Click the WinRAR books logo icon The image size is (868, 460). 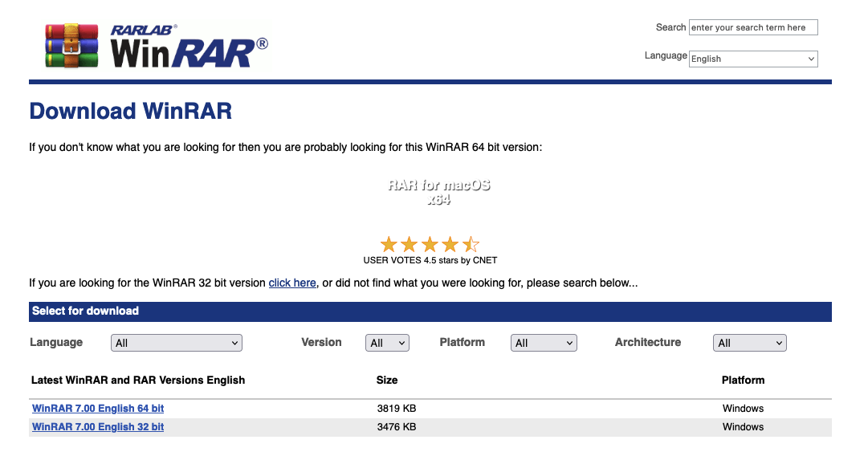[x=71, y=46]
